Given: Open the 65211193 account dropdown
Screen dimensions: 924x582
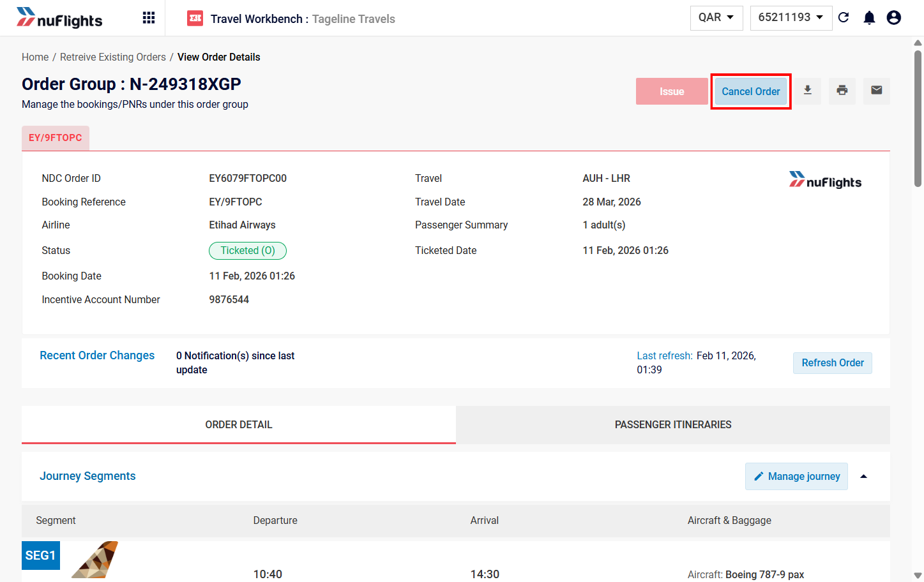Looking at the screenshot, I should (x=791, y=17).
